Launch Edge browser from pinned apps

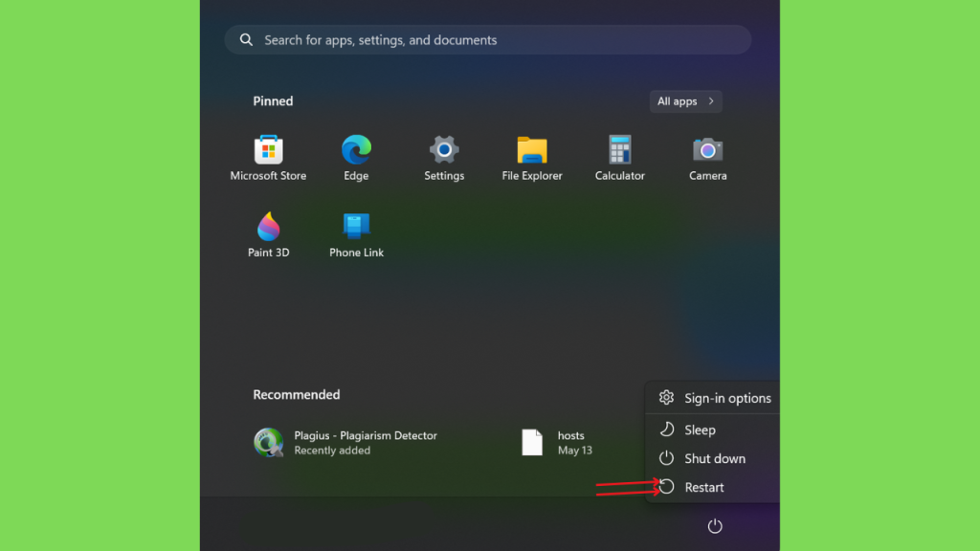(x=356, y=158)
